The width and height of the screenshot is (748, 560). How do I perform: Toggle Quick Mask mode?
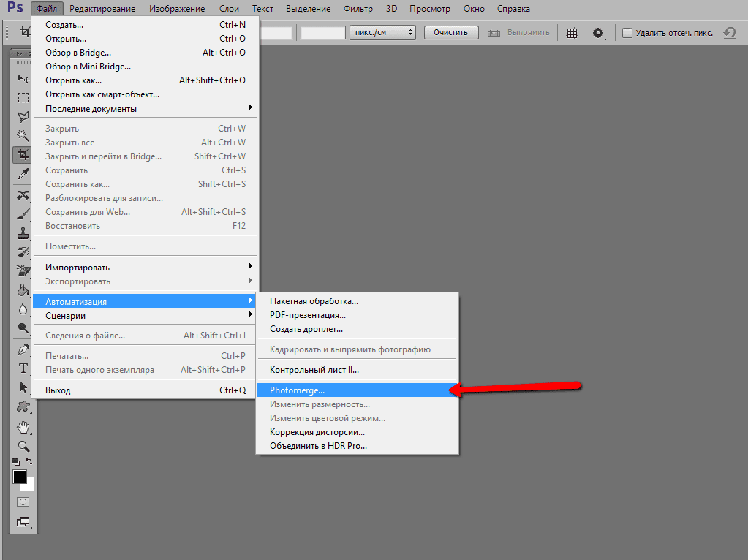point(23,502)
